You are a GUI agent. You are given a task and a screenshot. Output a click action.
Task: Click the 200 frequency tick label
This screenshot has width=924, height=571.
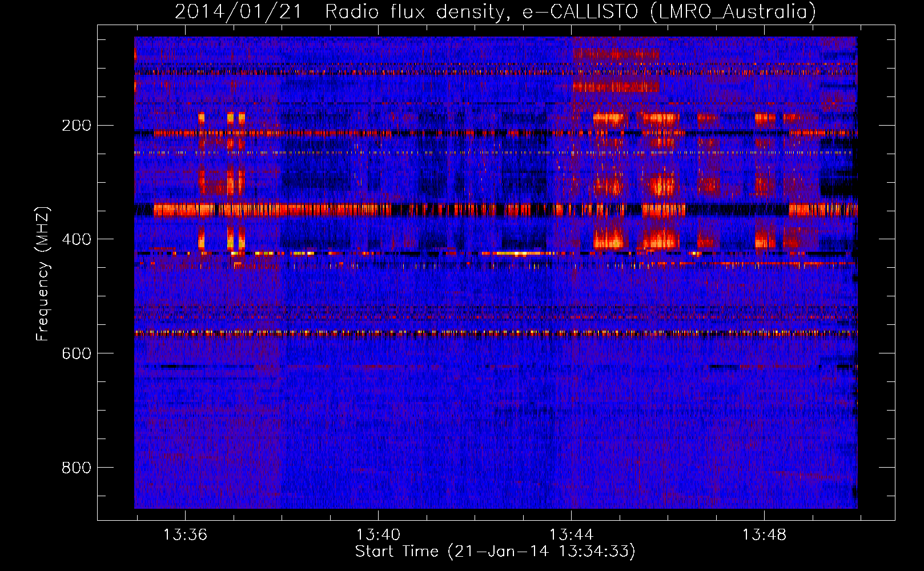(77, 125)
